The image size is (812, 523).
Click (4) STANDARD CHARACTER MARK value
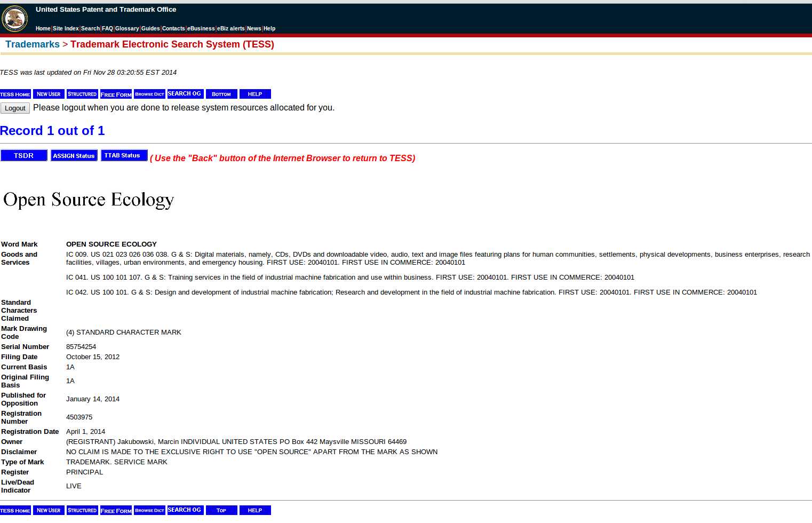pos(124,332)
